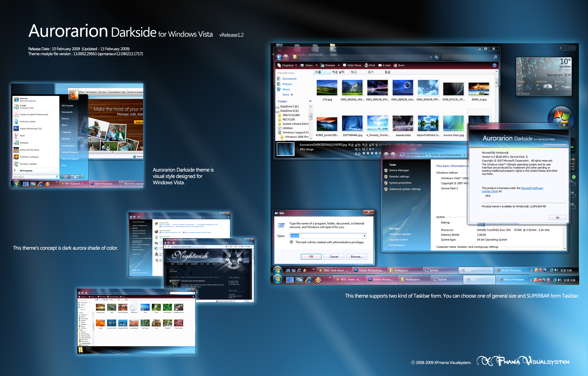Viewport: 588px width, 376px height.
Task: Open Computer from the Start menu
Action: [66, 132]
